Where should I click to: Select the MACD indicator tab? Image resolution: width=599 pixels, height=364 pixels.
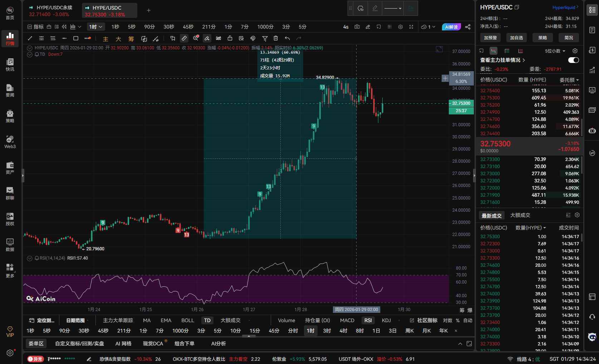[347, 320]
